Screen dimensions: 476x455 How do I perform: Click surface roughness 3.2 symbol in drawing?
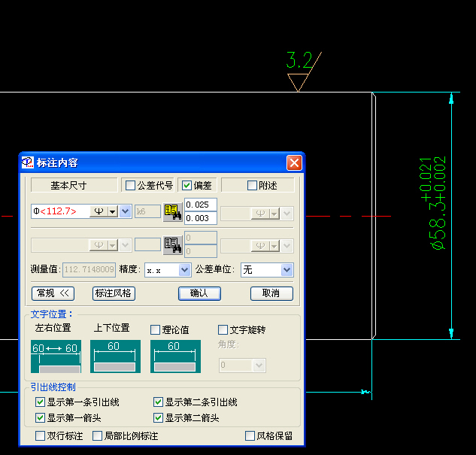(303, 71)
